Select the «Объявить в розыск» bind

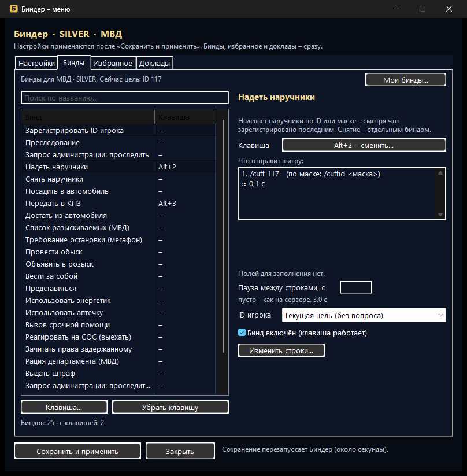[118, 264]
